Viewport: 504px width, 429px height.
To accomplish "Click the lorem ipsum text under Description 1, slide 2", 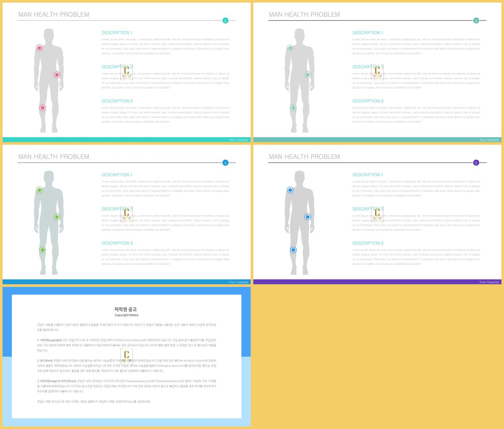I will pos(165,46).
